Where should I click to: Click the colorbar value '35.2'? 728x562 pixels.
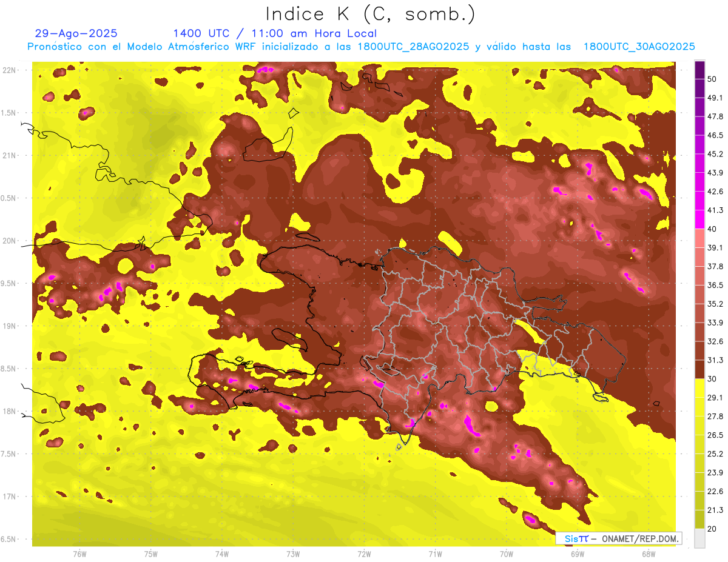coord(715,304)
